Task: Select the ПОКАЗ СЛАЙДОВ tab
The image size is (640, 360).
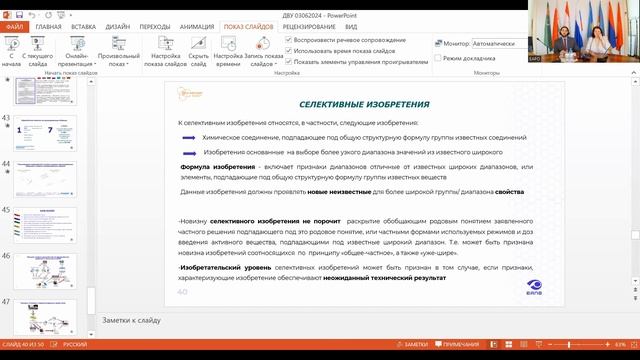Action: coord(248,27)
